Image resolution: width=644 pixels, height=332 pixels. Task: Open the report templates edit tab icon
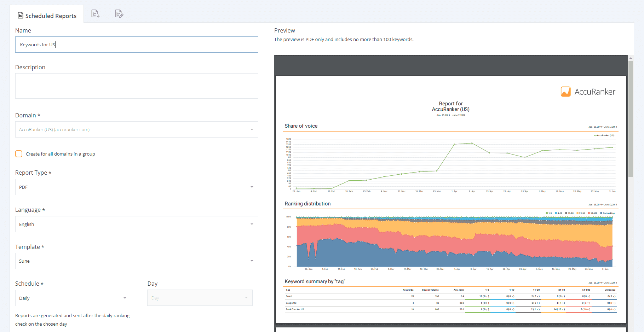119,14
